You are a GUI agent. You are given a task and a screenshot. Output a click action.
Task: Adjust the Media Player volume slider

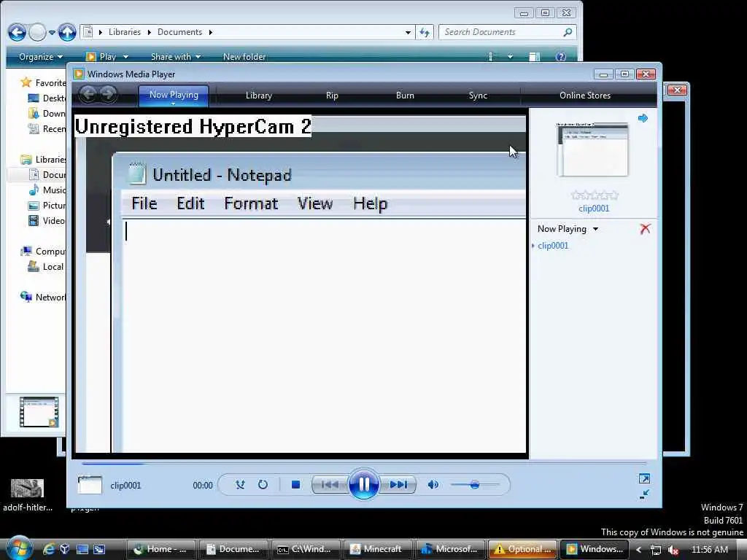pos(474,485)
